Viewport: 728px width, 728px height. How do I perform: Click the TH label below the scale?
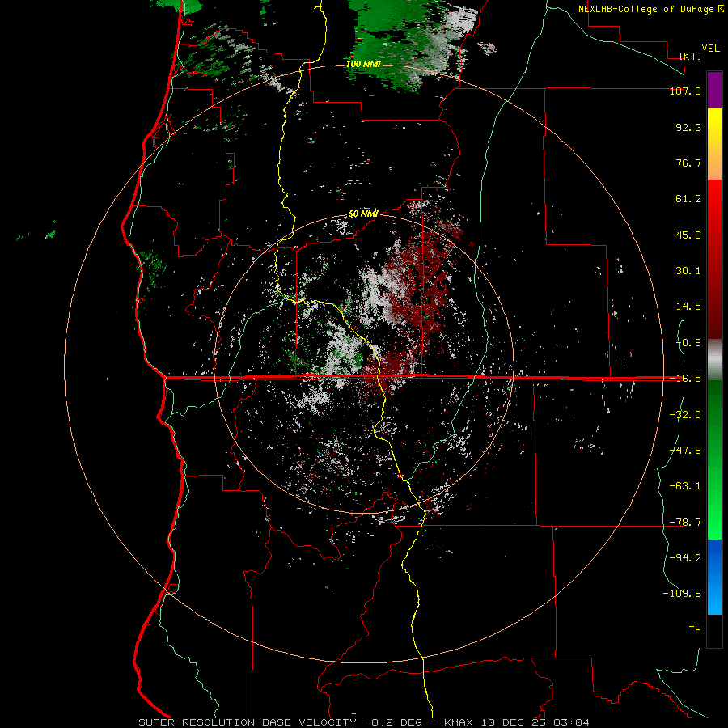695,630
